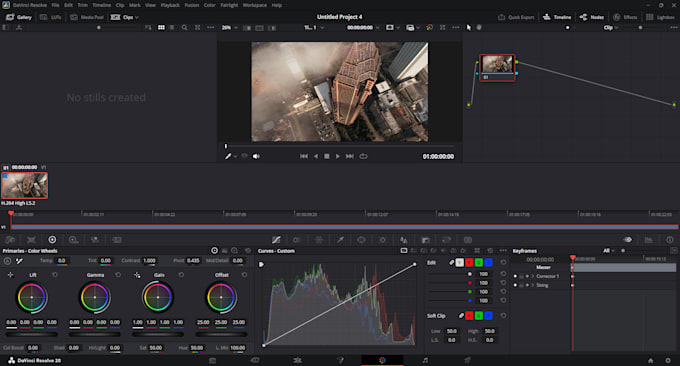This screenshot has width=680, height=366.
Task: Open the home project manager icon
Action: point(651,360)
